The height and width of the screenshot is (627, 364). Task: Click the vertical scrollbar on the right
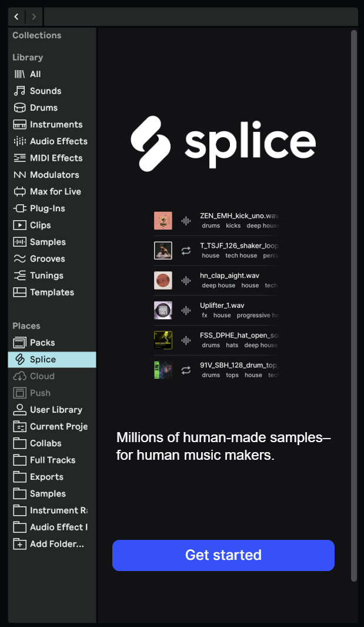pos(354,294)
